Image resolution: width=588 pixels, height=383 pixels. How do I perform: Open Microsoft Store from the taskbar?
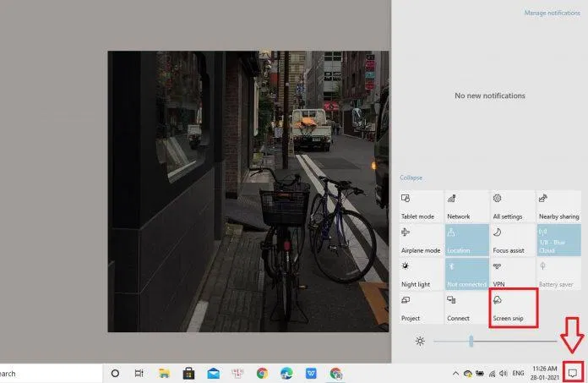(x=189, y=373)
